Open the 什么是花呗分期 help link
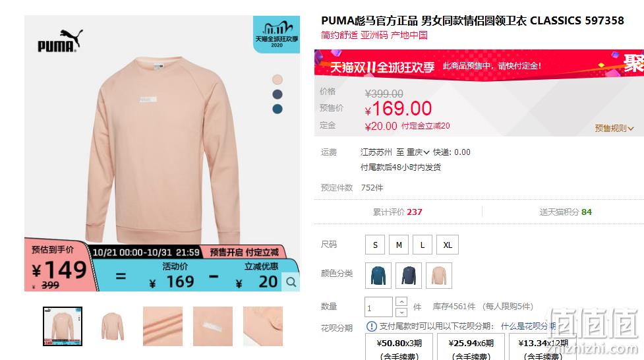The image size is (644, 360). click(528, 326)
